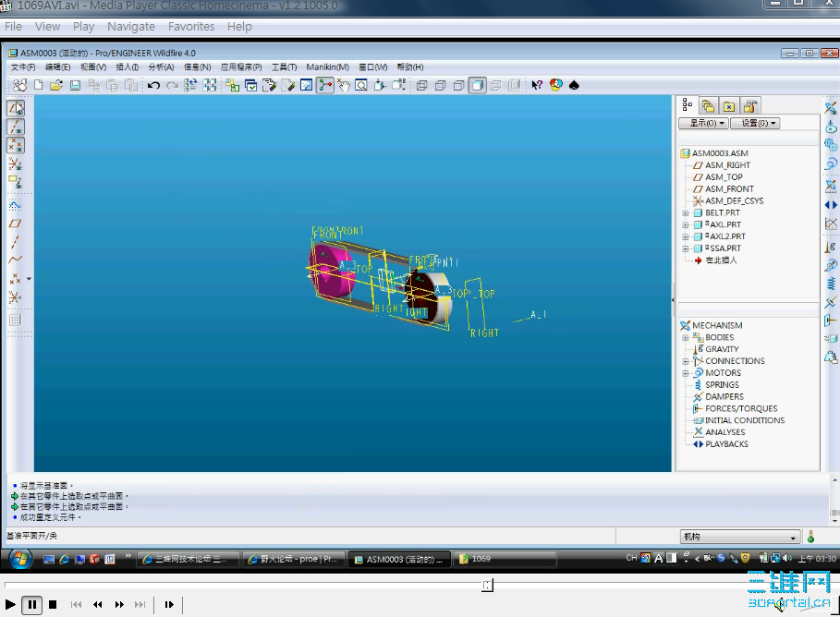This screenshot has height=617, width=840.
Task: Toggle the shaded display mode icon
Action: (x=478, y=85)
